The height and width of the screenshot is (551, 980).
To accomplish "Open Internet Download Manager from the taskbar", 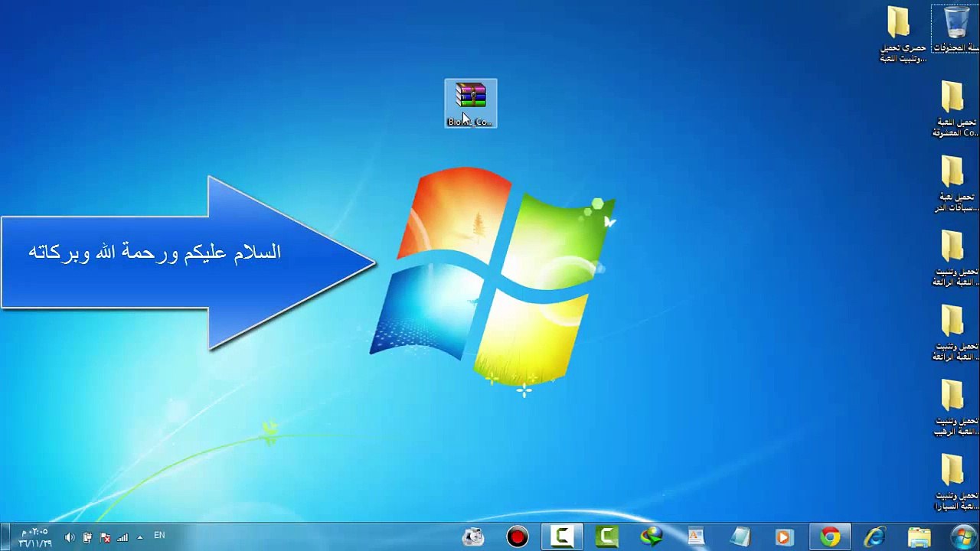I will [652, 537].
